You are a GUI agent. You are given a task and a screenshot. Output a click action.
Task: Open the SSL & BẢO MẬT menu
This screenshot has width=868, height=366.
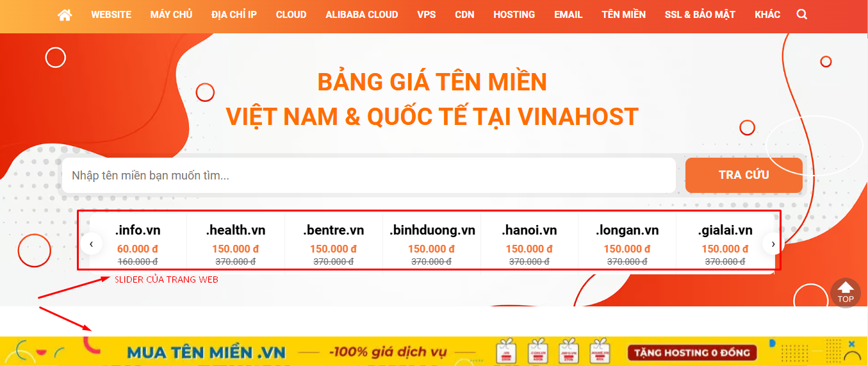[700, 14]
